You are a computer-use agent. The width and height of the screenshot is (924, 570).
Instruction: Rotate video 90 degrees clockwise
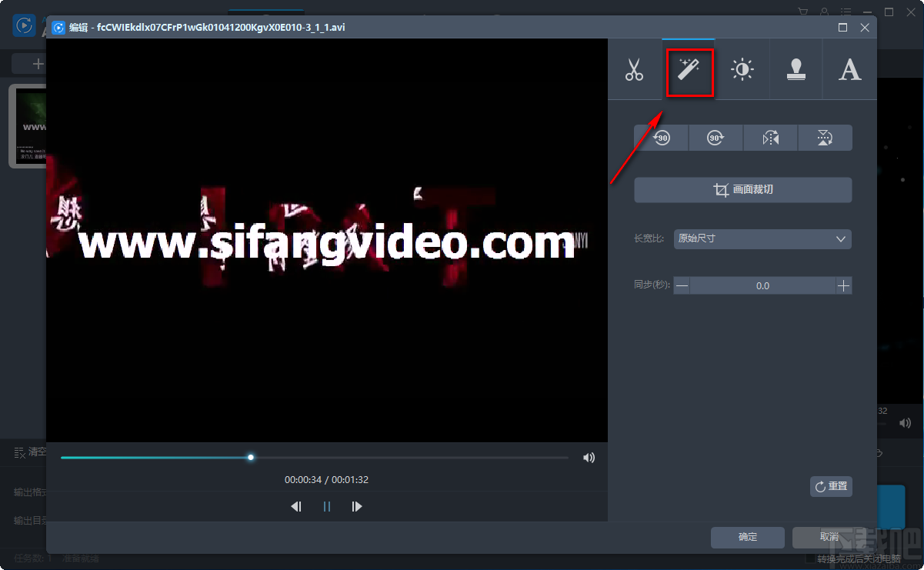(x=716, y=138)
